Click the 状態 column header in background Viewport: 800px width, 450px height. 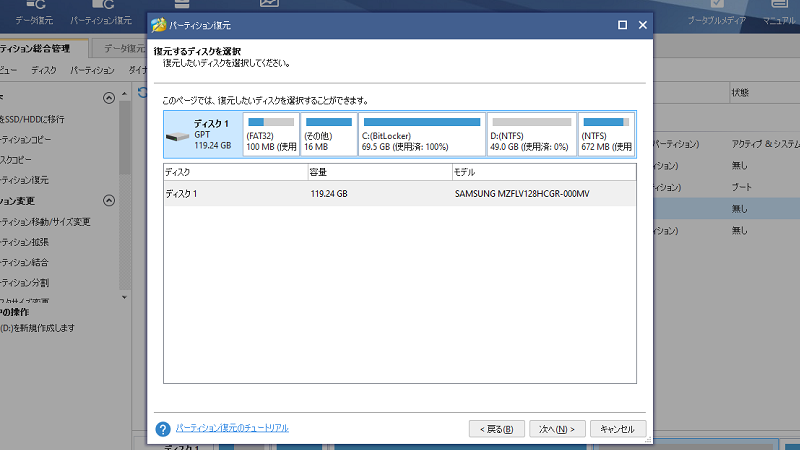pyautogui.click(x=740, y=93)
